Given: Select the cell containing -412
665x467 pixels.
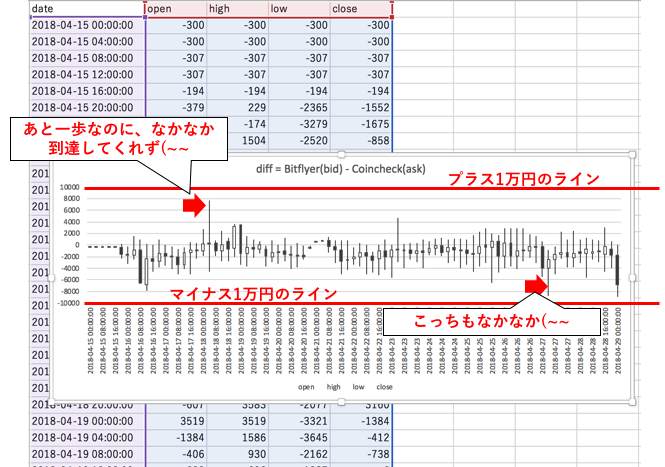Looking at the screenshot, I should pyautogui.click(x=361, y=438).
